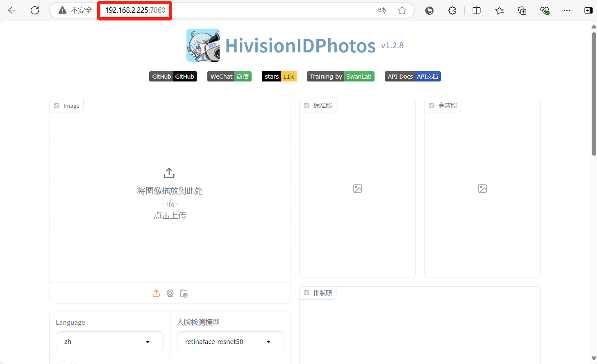Open the face detection model dropdown

tap(230, 341)
